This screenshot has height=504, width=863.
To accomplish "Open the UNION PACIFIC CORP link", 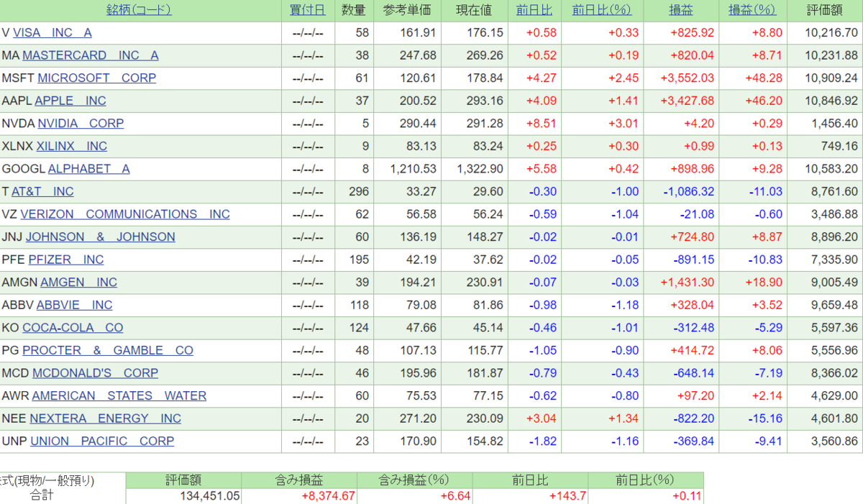I will click(x=102, y=441).
